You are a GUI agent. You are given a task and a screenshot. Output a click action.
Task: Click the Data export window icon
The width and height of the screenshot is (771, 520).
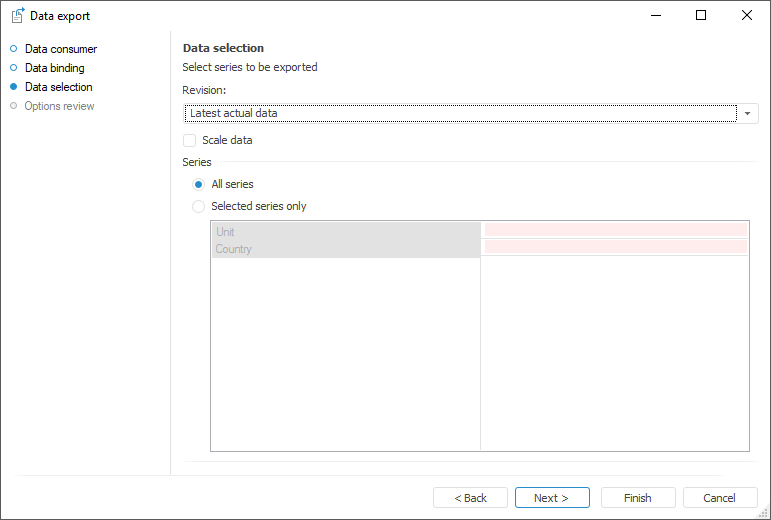17,16
